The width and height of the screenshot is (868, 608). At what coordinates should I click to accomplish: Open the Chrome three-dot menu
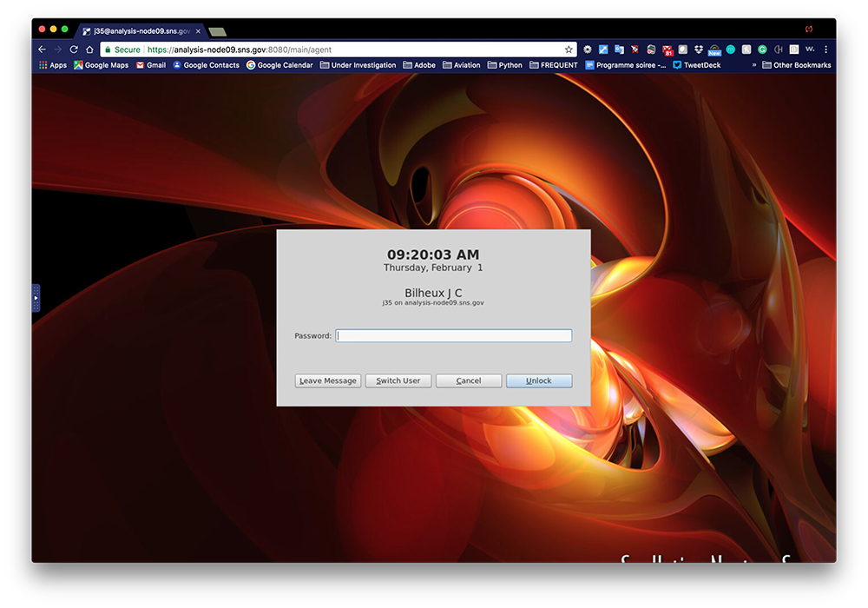click(825, 50)
